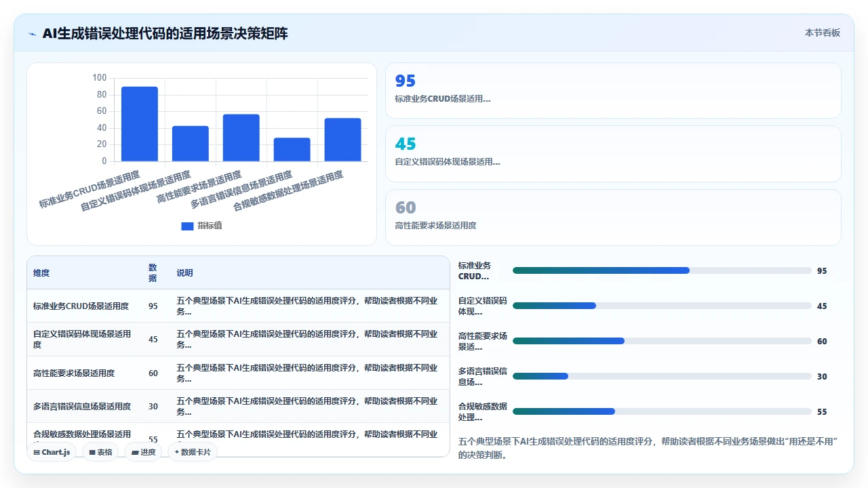
Task: Click the 合规敏感数据处理场景适用度 chart bar
Action: tap(343, 140)
